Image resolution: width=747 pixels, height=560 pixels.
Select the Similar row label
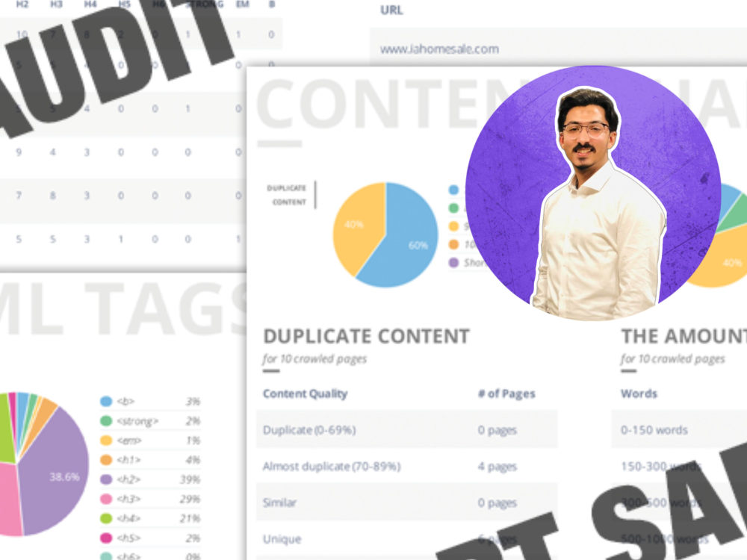tap(279, 503)
